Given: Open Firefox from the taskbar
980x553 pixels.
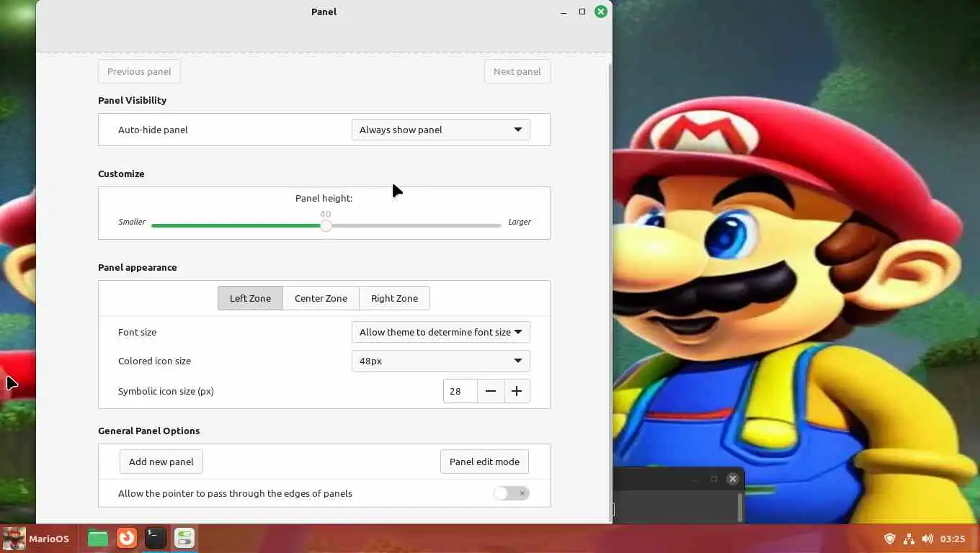Looking at the screenshot, I should pyautogui.click(x=127, y=539).
